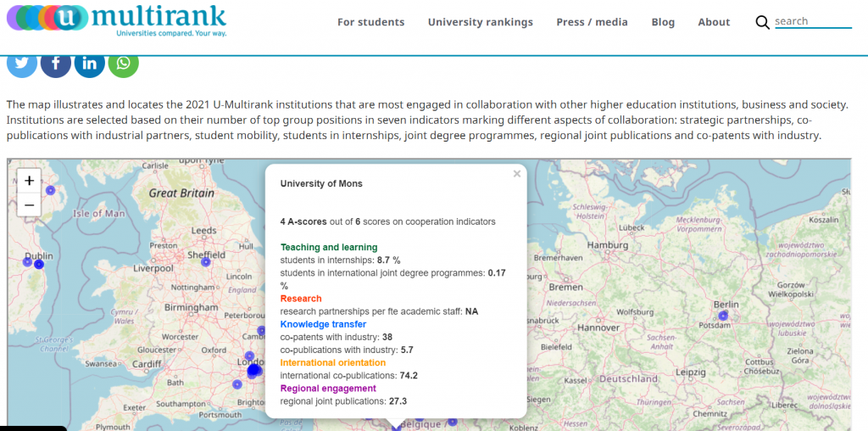Image resolution: width=868 pixels, height=431 pixels.
Task: Click the International orientation heading
Action: point(332,363)
